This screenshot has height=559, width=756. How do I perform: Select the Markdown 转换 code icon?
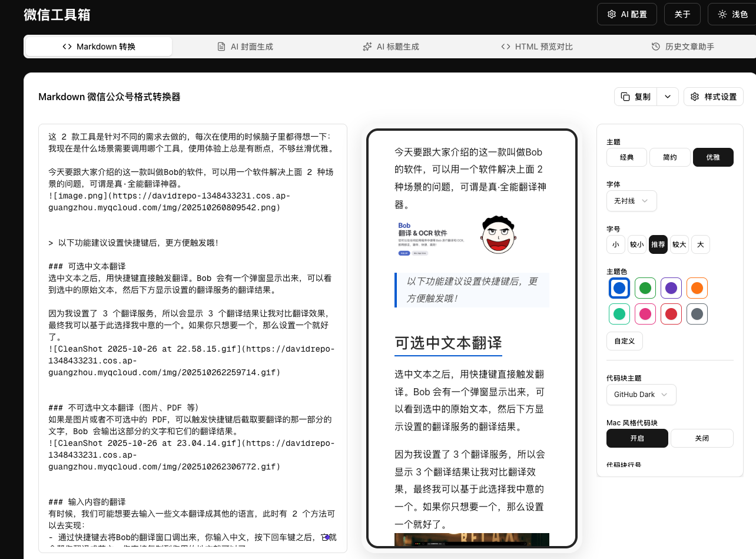(67, 46)
